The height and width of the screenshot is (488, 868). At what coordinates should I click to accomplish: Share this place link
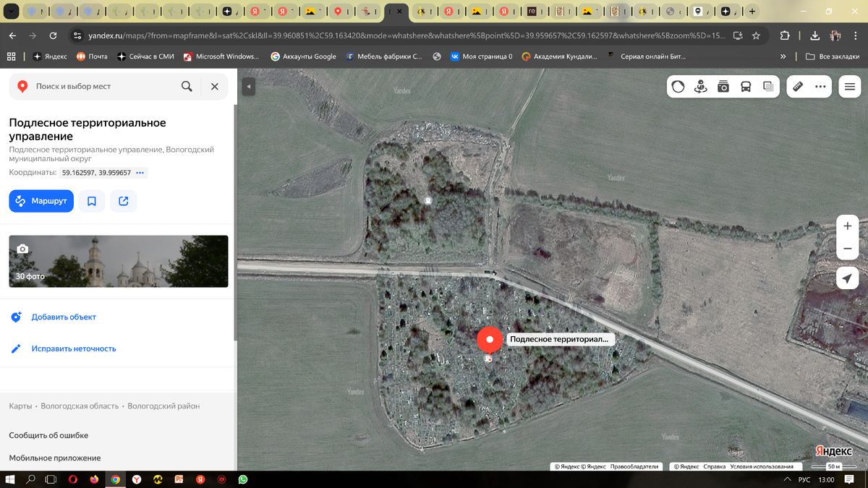click(124, 201)
